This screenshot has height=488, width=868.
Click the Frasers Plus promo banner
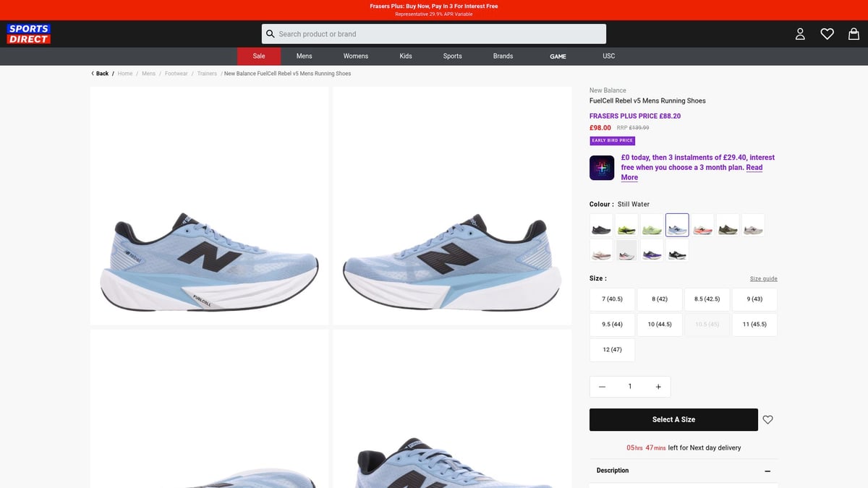click(434, 10)
